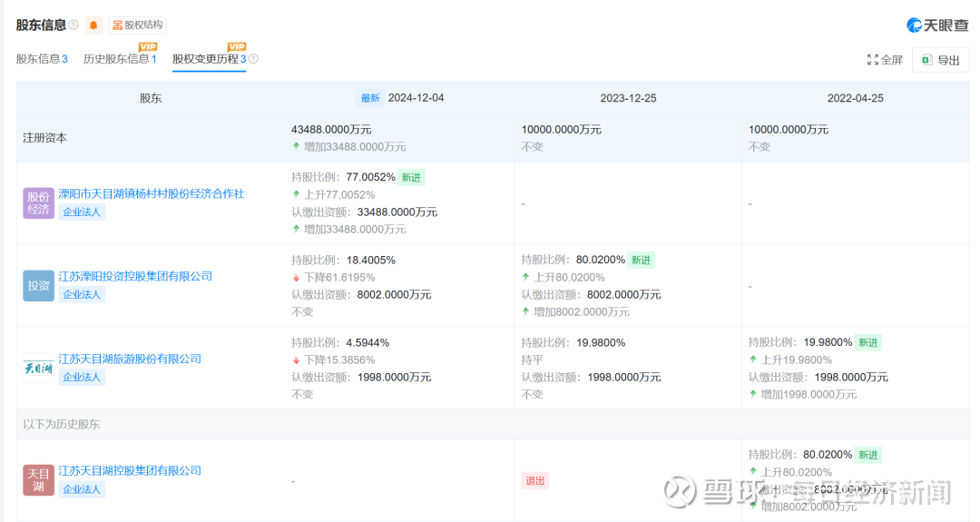Click help icon beside 股权变更历程 tab

point(253,59)
